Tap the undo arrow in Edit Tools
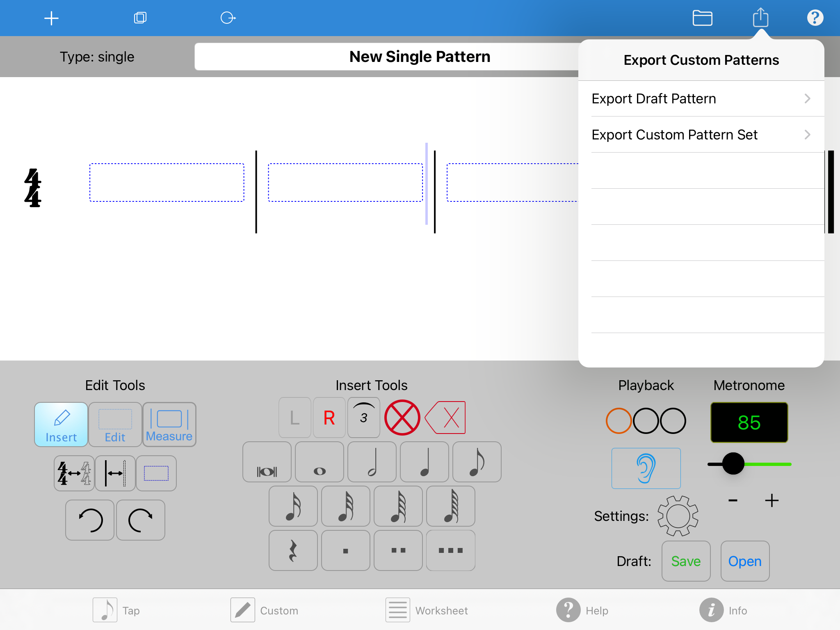This screenshot has height=630, width=840. 90,520
